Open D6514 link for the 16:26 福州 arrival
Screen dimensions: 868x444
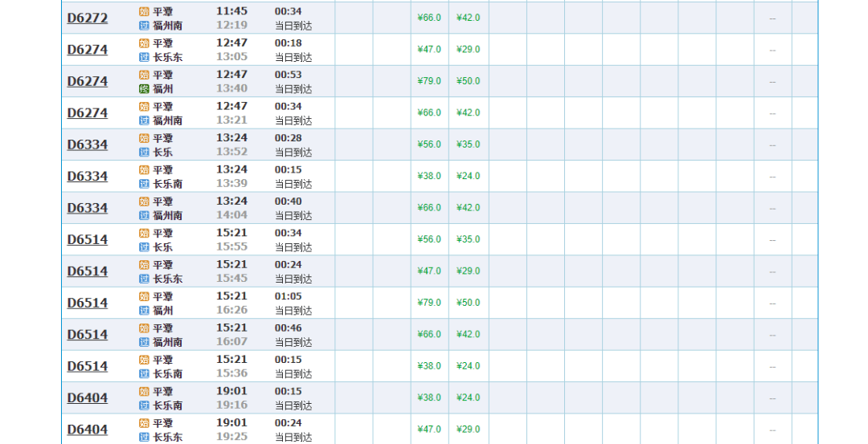[x=87, y=303]
